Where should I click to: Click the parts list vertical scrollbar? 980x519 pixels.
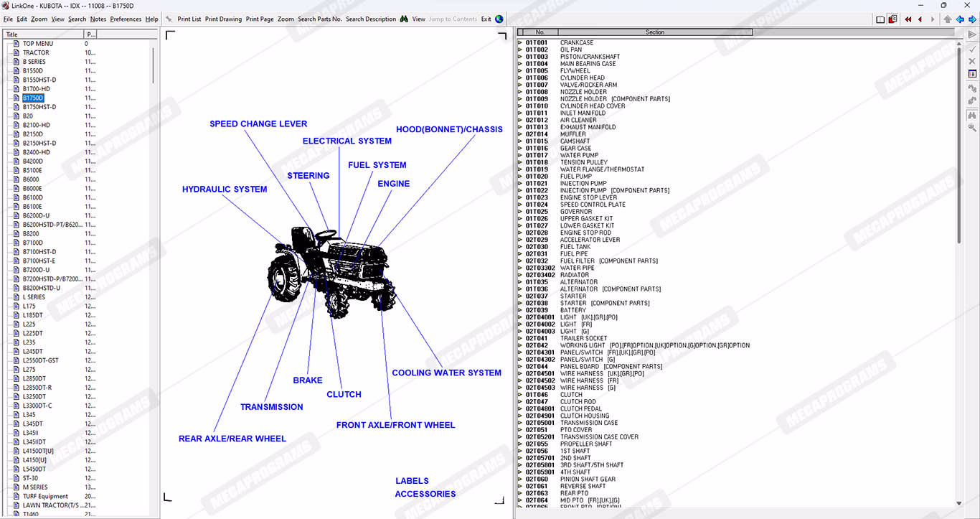pyautogui.click(x=959, y=144)
